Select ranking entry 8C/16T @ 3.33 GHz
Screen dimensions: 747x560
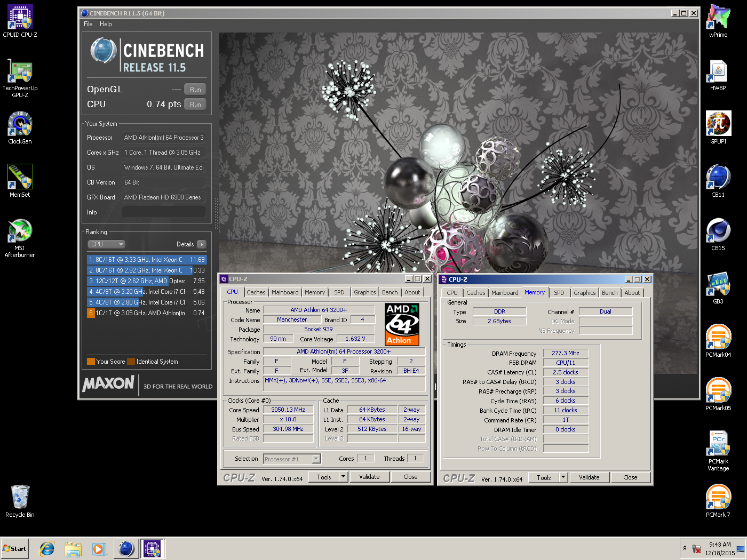click(x=147, y=260)
